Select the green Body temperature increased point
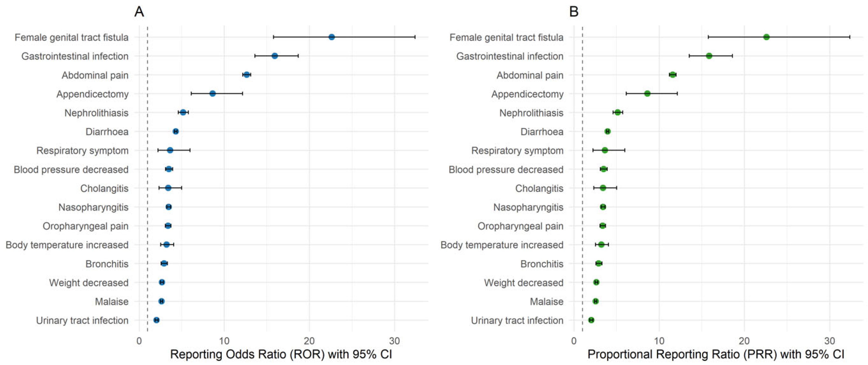Viewport: 868px width, 365px height. pos(601,244)
